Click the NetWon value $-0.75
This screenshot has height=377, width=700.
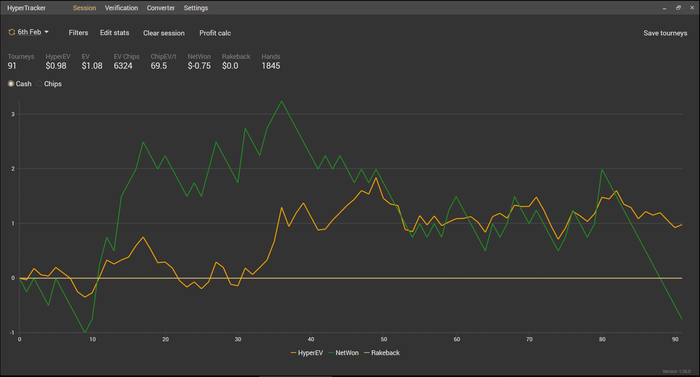pos(199,66)
